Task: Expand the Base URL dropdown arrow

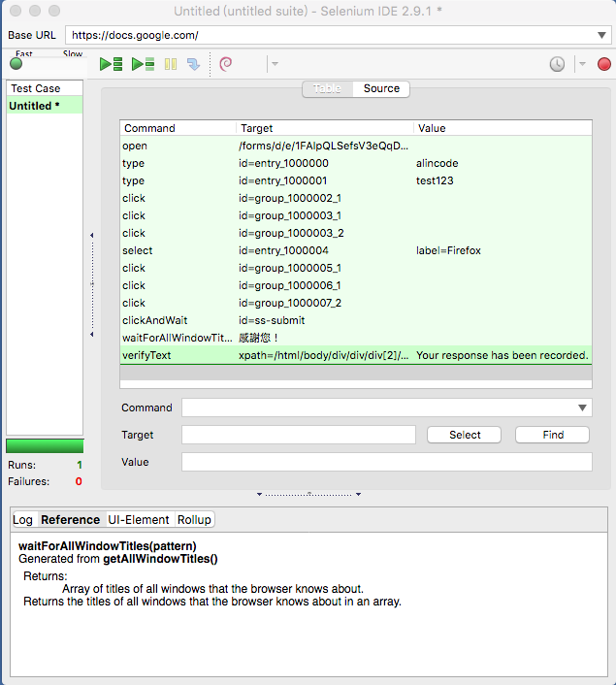Action: (602, 35)
